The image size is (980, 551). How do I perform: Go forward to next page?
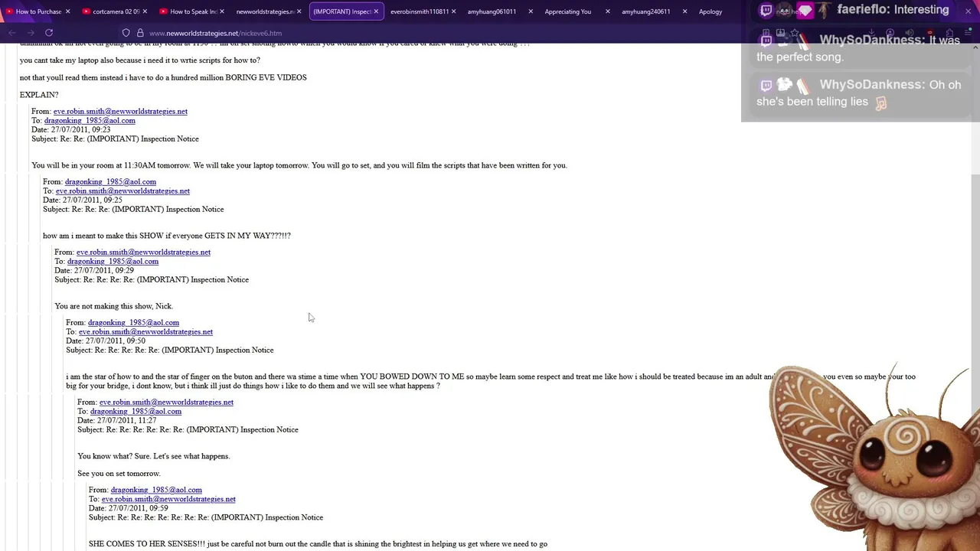pyautogui.click(x=31, y=33)
